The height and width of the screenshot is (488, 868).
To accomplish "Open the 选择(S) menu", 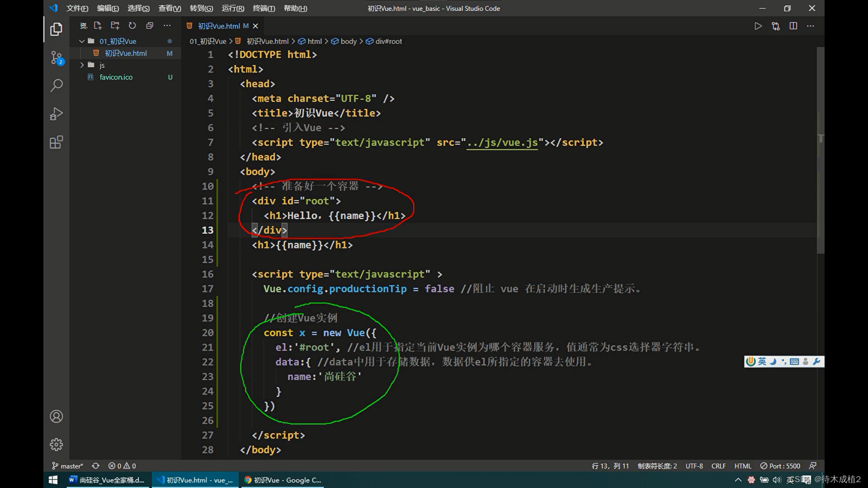I will (x=138, y=8).
